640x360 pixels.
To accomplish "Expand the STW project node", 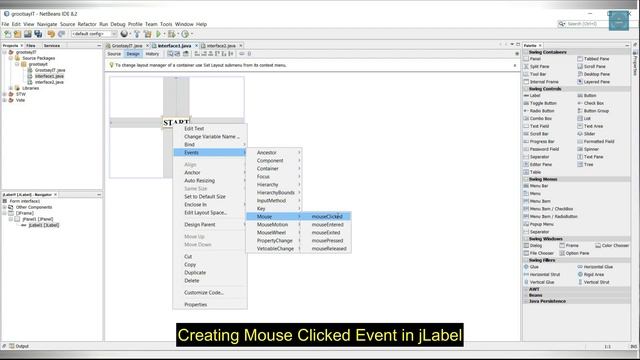I will [5, 94].
